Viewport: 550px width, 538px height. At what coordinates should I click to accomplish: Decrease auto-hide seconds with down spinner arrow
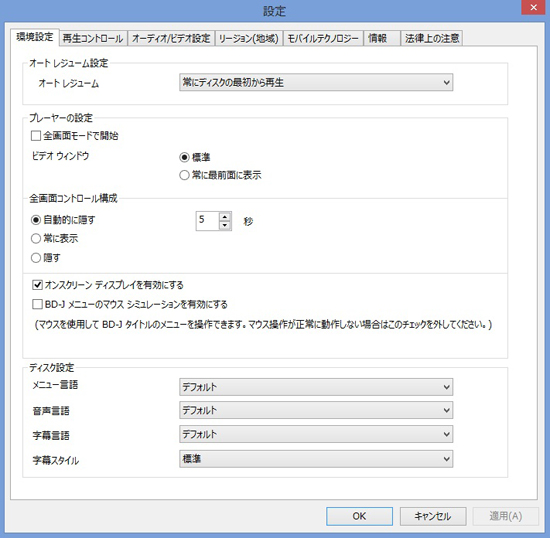click(224, 225)
